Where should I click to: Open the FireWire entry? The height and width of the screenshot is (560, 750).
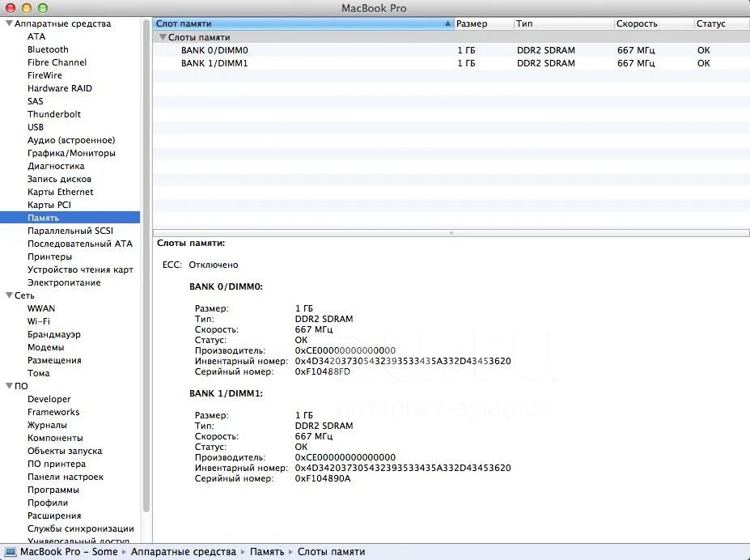44,75
